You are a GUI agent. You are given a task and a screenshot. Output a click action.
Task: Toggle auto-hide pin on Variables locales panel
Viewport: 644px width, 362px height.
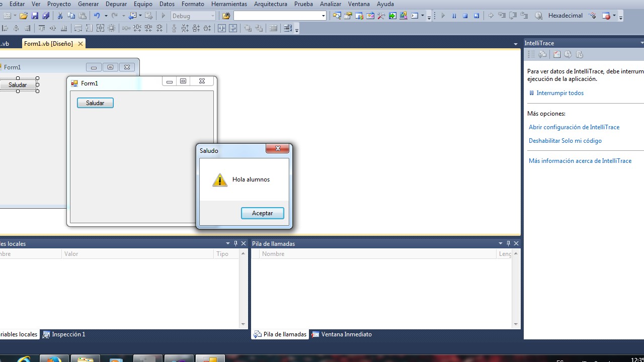click(x=235, y=243)
